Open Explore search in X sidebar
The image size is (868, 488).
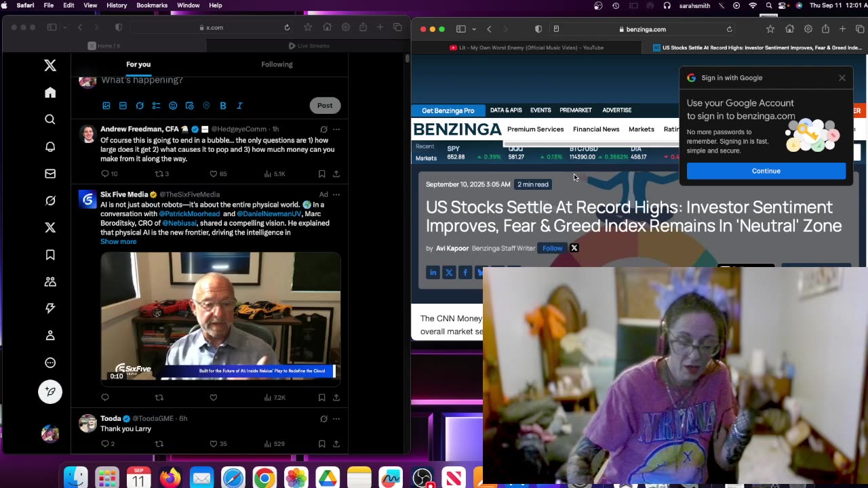(50, 120)
